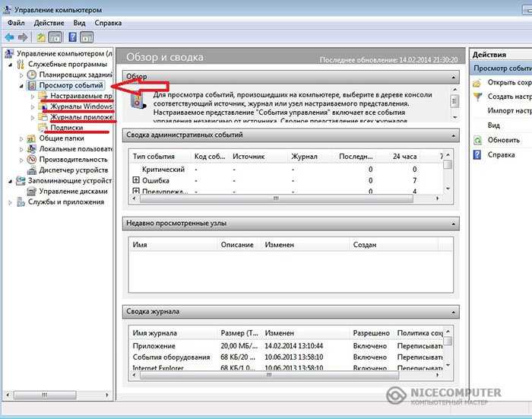Click the Управление дисками icon
Viewport: 532px width, 419px height.
click(32, 191)
